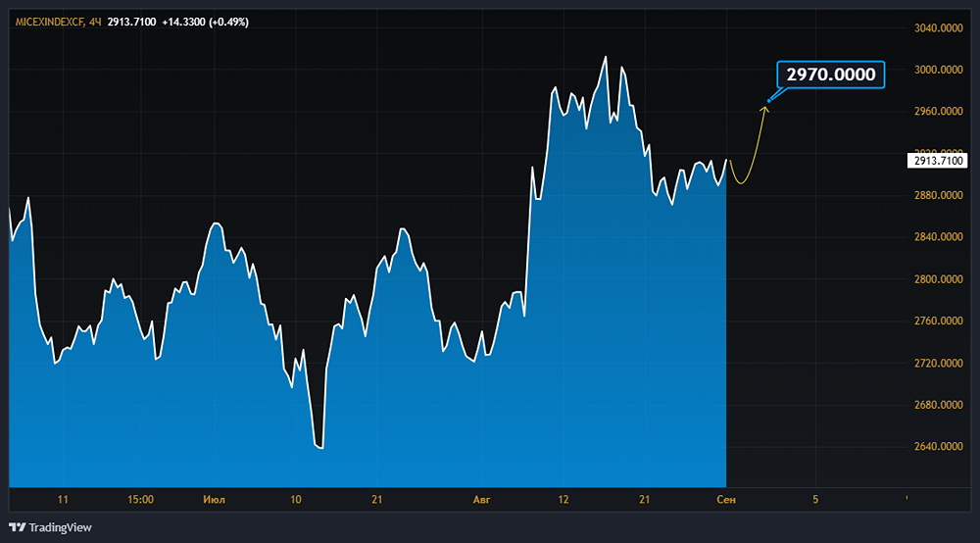
Task: Click the 2880.0000 price axis label
Action: (938, 195)
